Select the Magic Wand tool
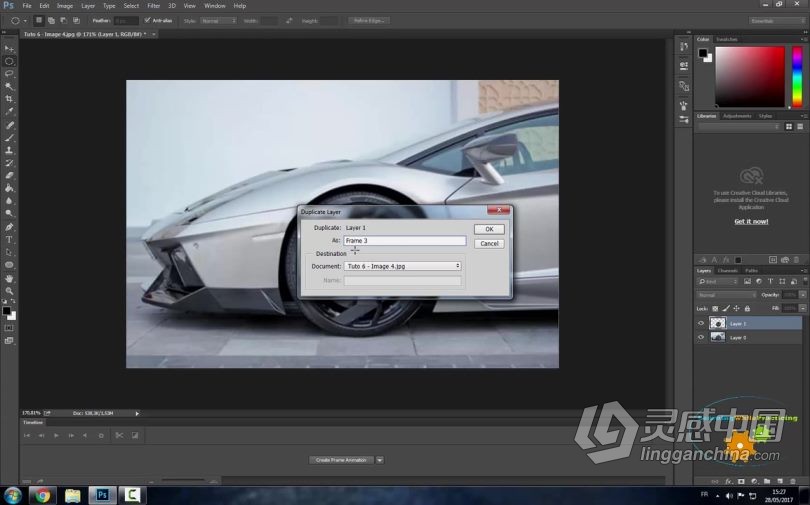810x505 pixels. (x=9, y=86)
